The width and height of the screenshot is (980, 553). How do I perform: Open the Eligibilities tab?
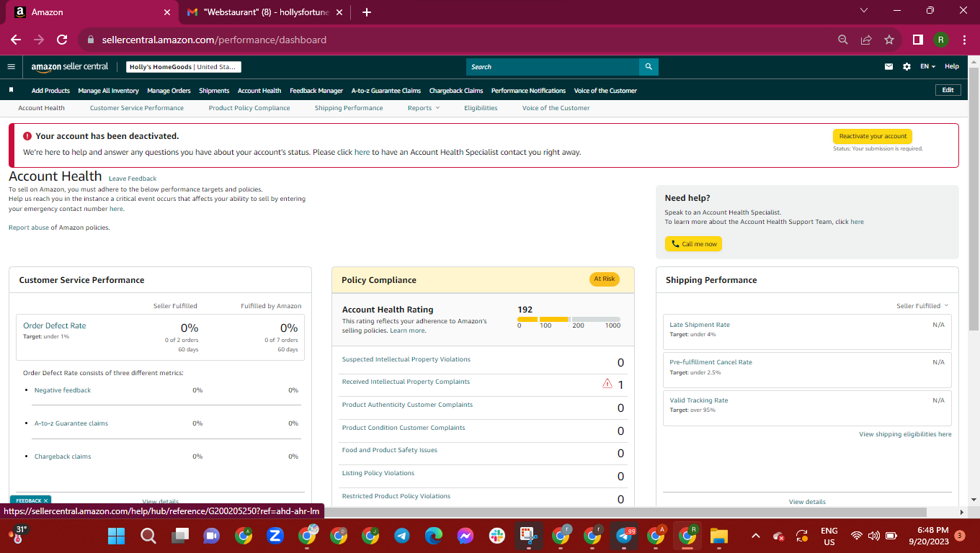(481, 108)
